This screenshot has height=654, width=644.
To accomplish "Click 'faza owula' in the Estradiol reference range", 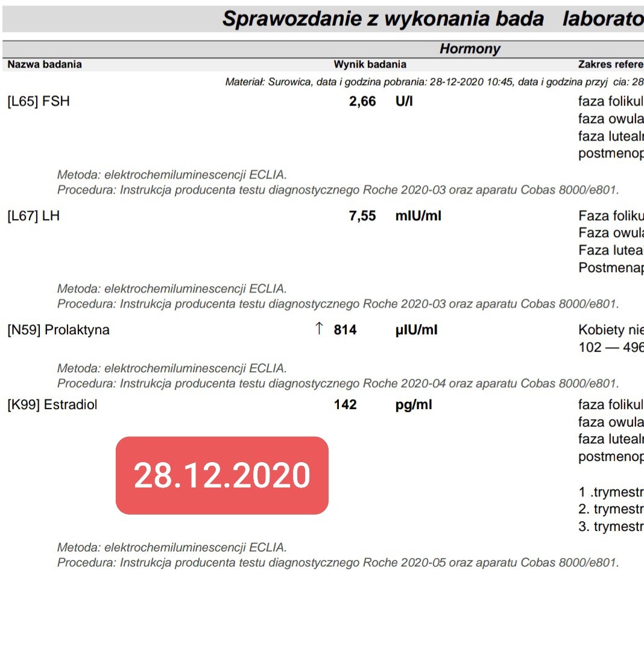I will click(x=611, y=422).
